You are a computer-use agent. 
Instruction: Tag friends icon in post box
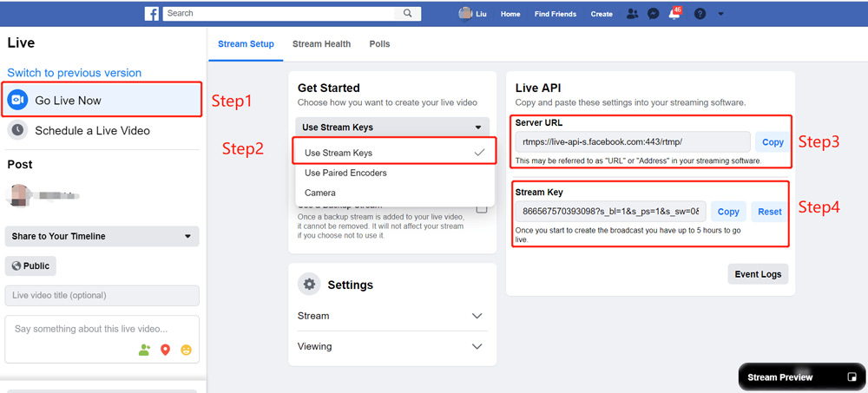tap(144, 350)
